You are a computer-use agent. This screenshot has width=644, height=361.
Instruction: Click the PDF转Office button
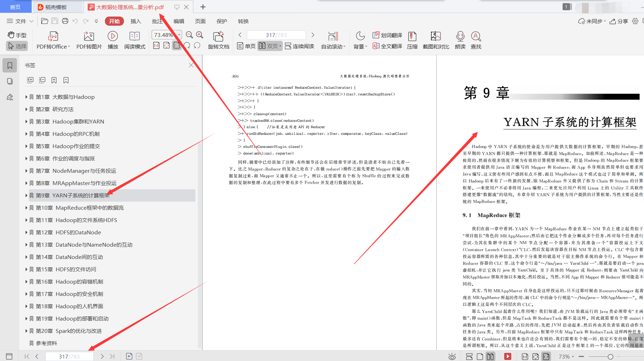53,40
